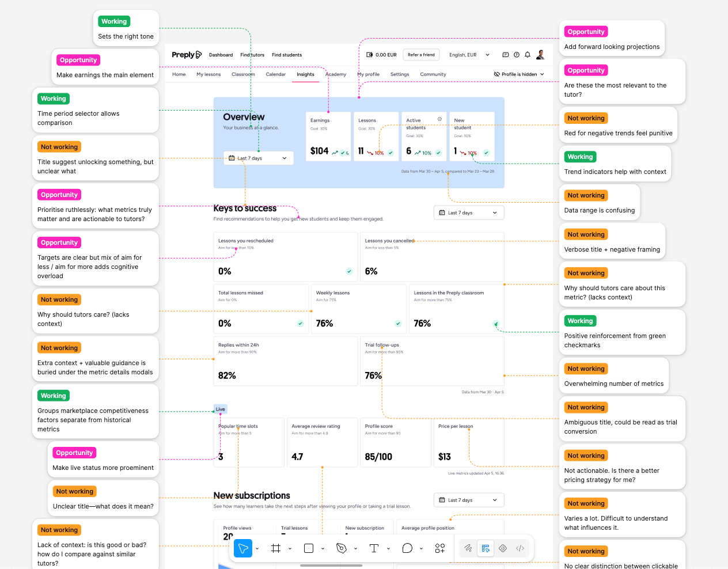Click the 'Keys to success' heading
The height and width of the screenshot is (569, 728).
coord(245,208)
